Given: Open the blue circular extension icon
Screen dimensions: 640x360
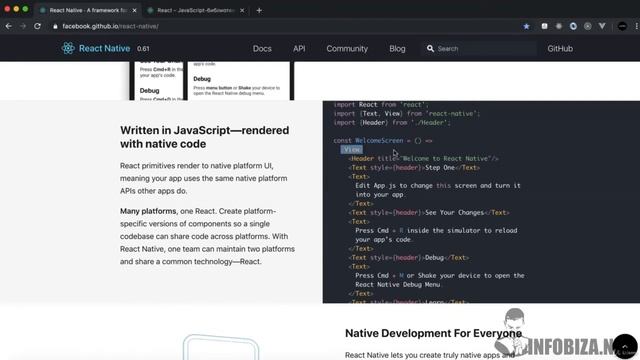Looking at the screenshot, I should pos(573,26).
